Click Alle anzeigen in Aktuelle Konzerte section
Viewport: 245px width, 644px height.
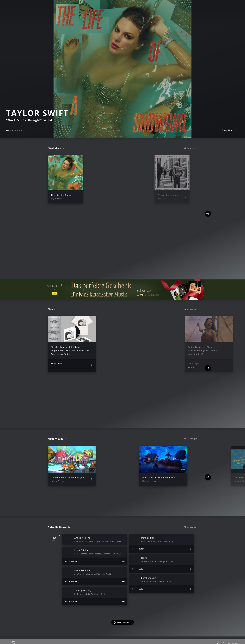coord(190,527)
